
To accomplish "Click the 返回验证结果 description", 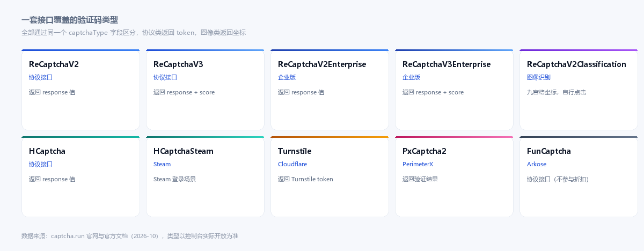I will [x=420, y=179].
